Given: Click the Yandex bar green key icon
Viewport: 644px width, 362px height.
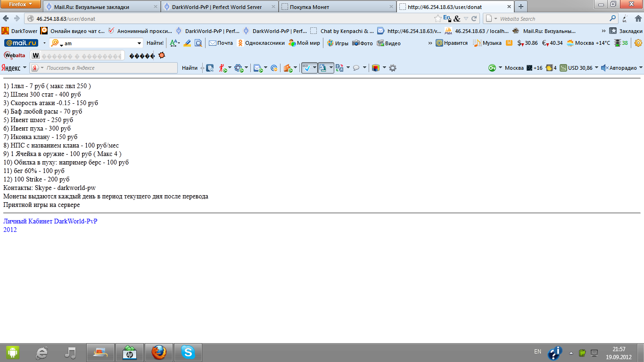Looking at the screenshot, I should (x=492, y=68).
